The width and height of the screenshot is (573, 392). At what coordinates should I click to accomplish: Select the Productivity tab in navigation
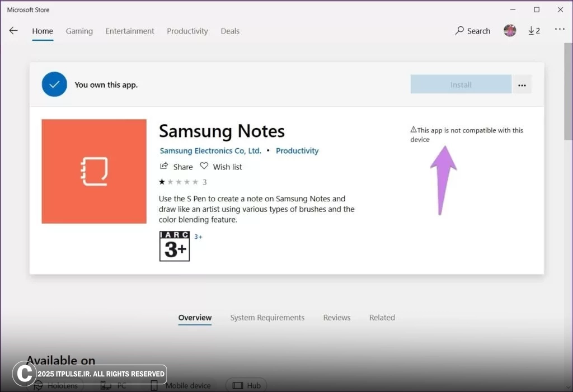point(187,31)
